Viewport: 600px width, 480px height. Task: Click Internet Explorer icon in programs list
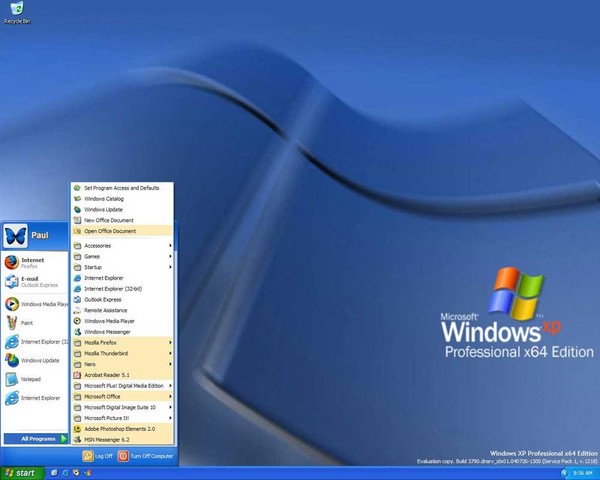pyautogui.click(x=77, y=278)
